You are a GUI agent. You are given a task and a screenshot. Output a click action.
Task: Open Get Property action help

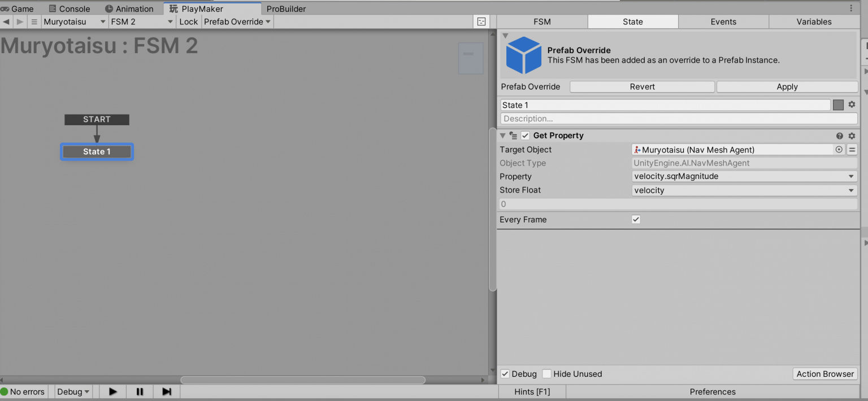coord(840,136)
